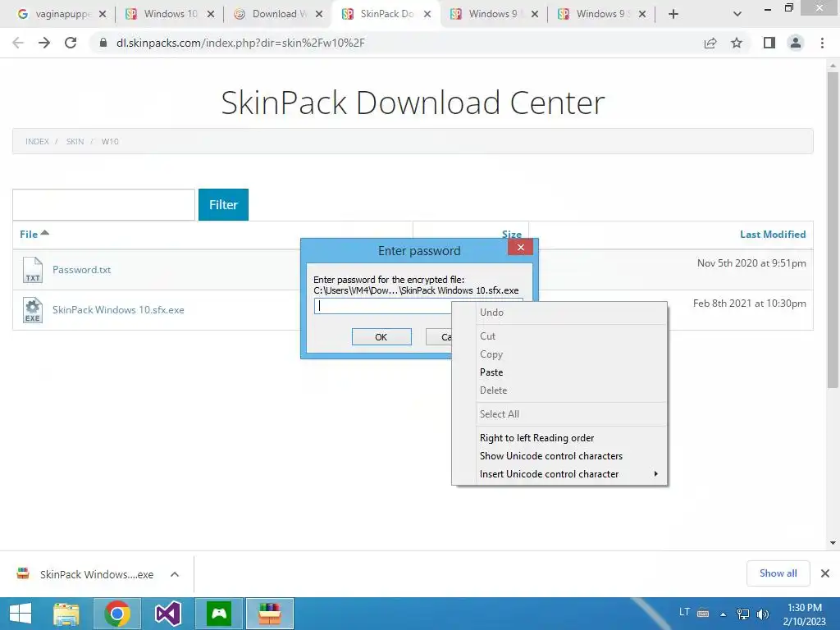Close the Download W tab

[x=319, y=14]
